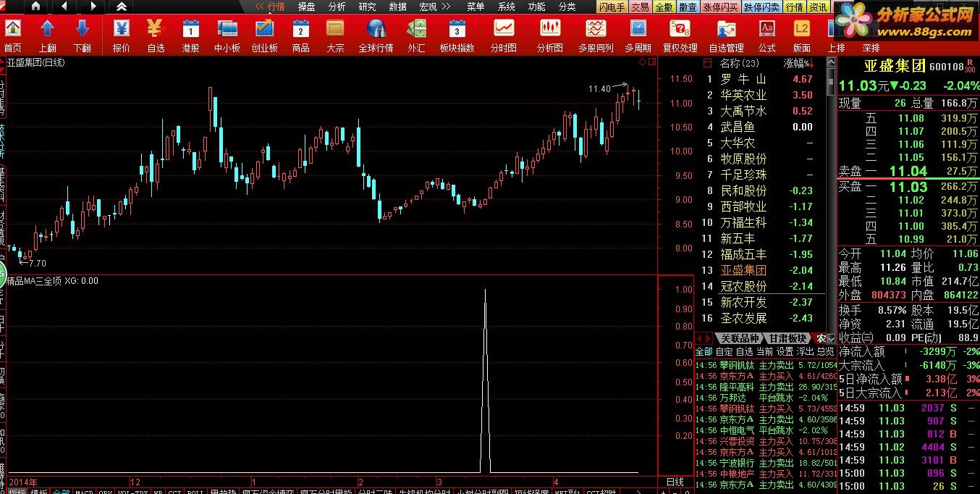Viewport: 980px width, 494px height.
Task: Click the 资讯 news button
Action: click(818, 7)
